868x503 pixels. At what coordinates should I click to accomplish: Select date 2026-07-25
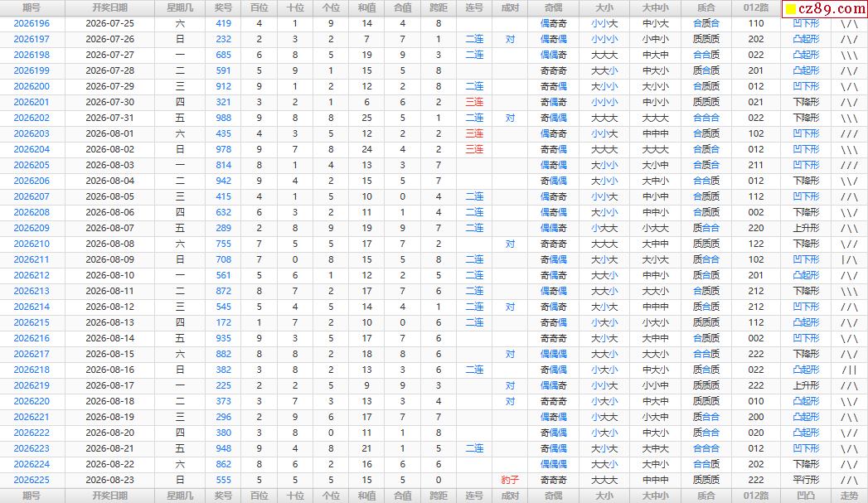[109, 24]
